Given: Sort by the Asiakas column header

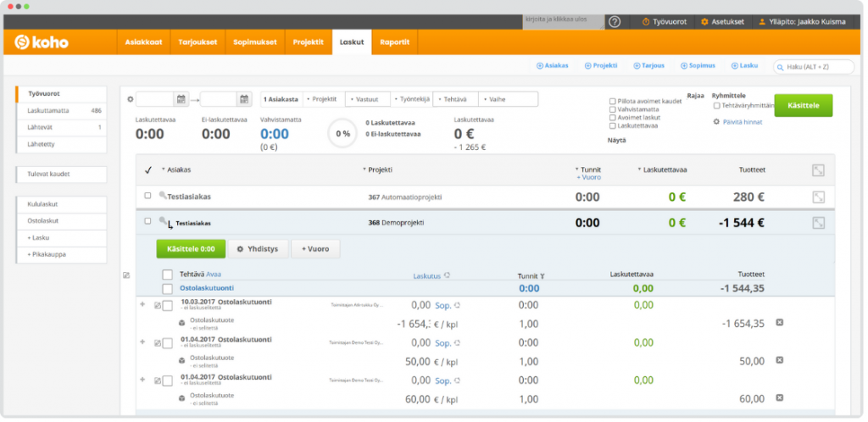Looking at the screenshot, I should [x=176, y=169].
